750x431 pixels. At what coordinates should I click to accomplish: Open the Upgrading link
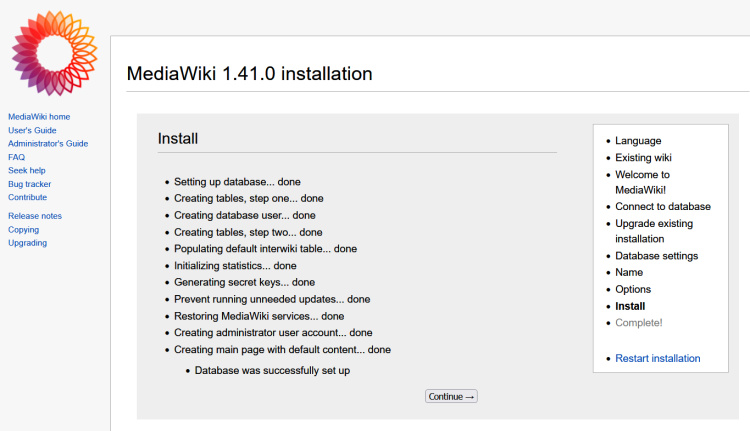(x=27, y=243)
